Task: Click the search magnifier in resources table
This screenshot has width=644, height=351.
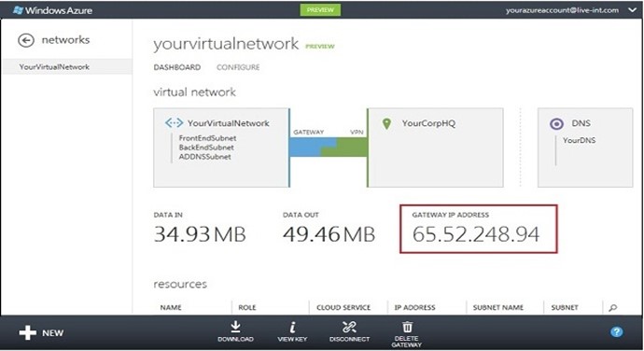Action: (613, 307)
